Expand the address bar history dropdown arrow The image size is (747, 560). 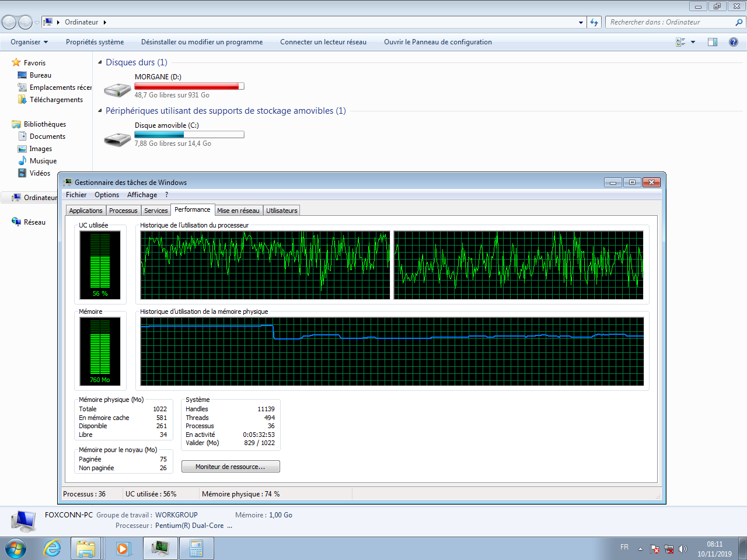point(581,22)
